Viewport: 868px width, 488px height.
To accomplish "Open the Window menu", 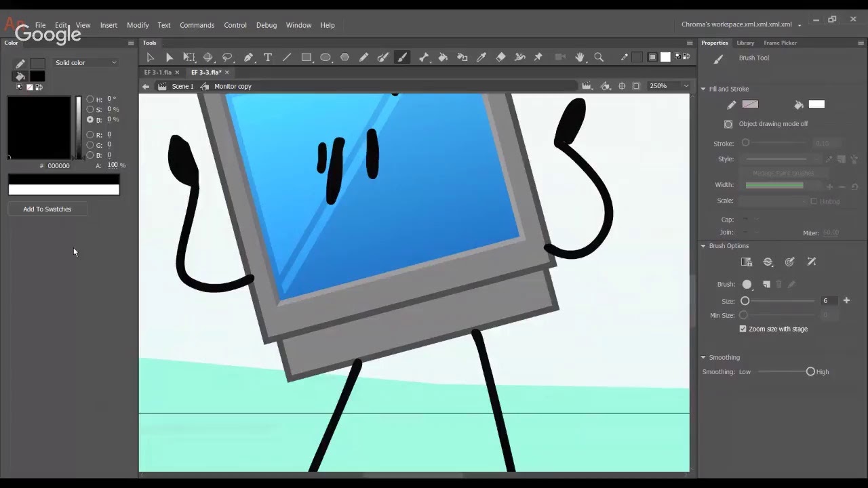I will [x=298, y=25].
